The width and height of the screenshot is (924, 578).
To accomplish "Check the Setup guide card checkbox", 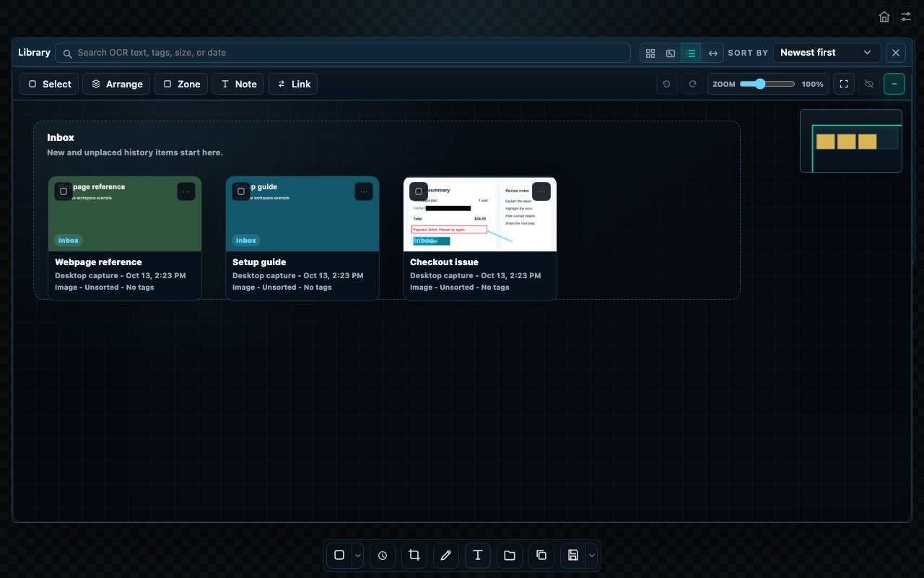I will (241, 191).
